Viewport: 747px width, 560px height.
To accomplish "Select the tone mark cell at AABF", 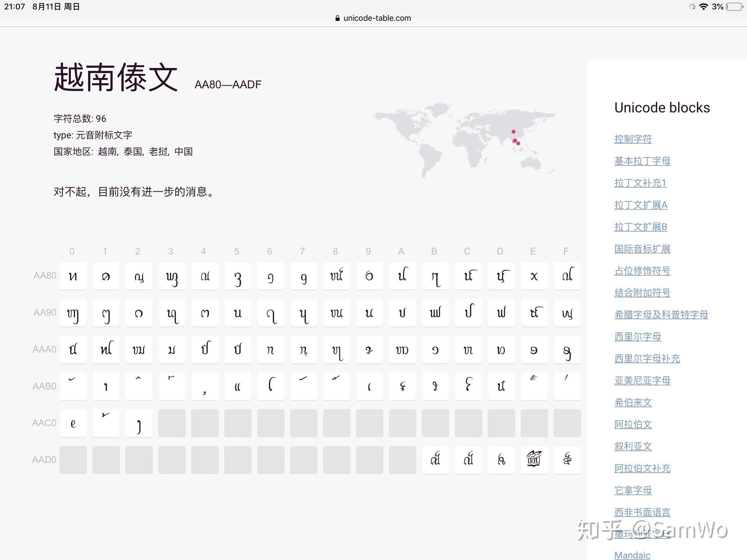I will tap(567, 386).
